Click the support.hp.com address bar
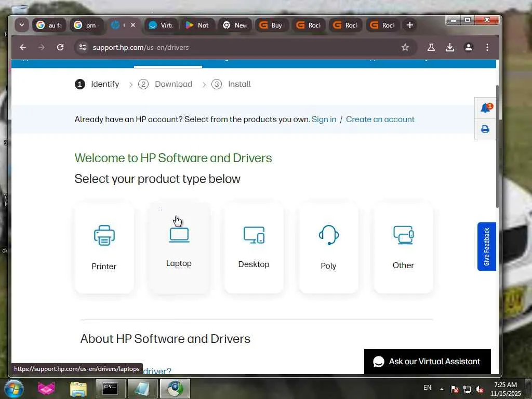Screen dimensions: 532x399 (x=246, y=47)
